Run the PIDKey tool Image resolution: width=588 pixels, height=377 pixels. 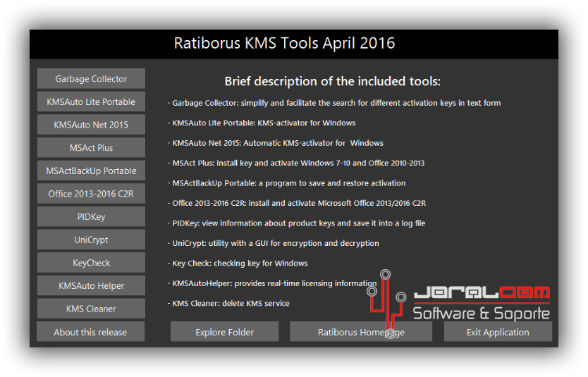tap(91, 216)
